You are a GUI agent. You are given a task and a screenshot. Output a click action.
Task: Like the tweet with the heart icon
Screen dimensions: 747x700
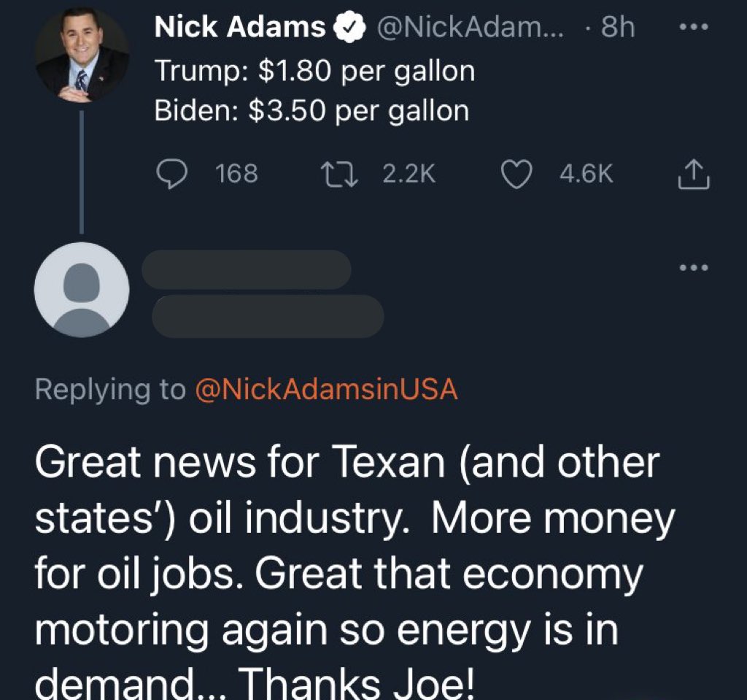(x=516, y=174)
